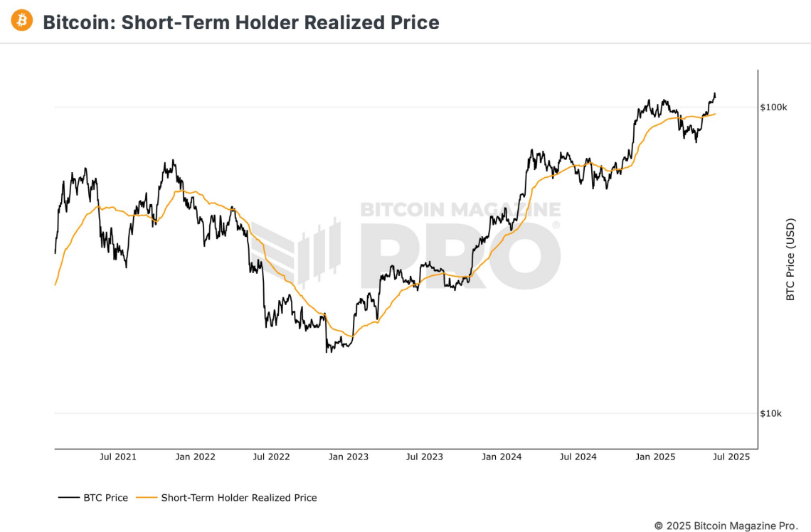Select the Jan 2023 x-axis label
Screen dimensions: 811x532
(x=349, y=457)
